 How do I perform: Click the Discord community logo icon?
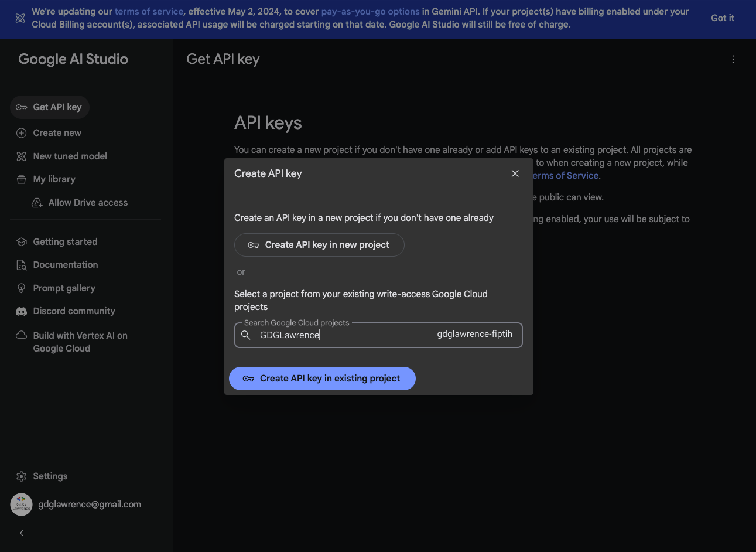click(x=22, y=311)
